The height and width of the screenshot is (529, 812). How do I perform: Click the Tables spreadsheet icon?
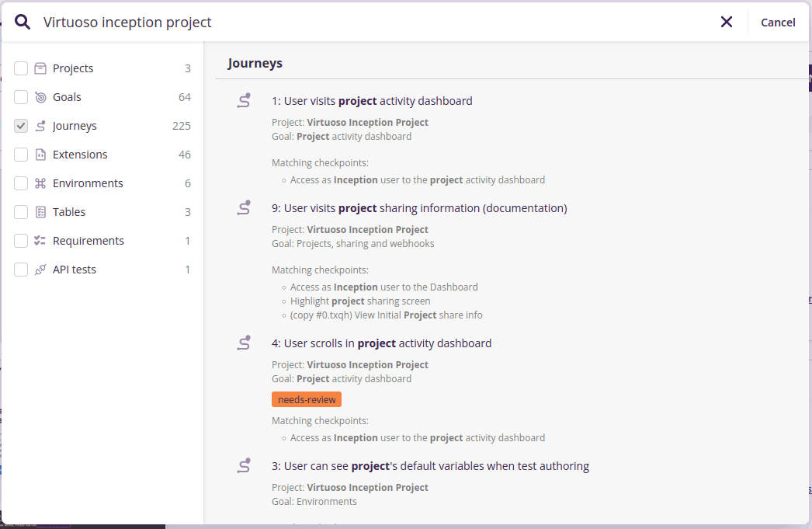click(x=41, y=212)
